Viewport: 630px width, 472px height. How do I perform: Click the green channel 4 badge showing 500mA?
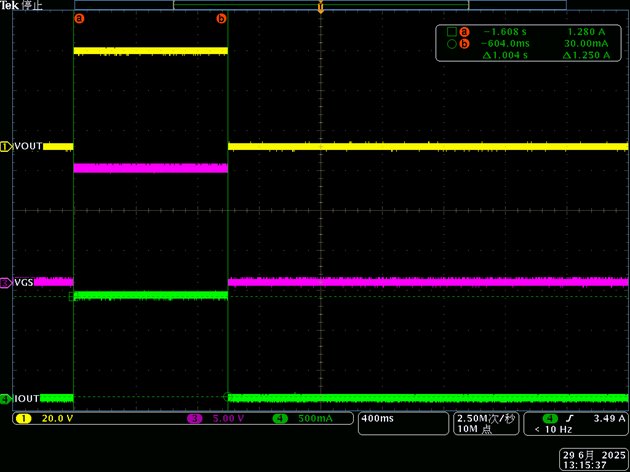pos(280,419)
